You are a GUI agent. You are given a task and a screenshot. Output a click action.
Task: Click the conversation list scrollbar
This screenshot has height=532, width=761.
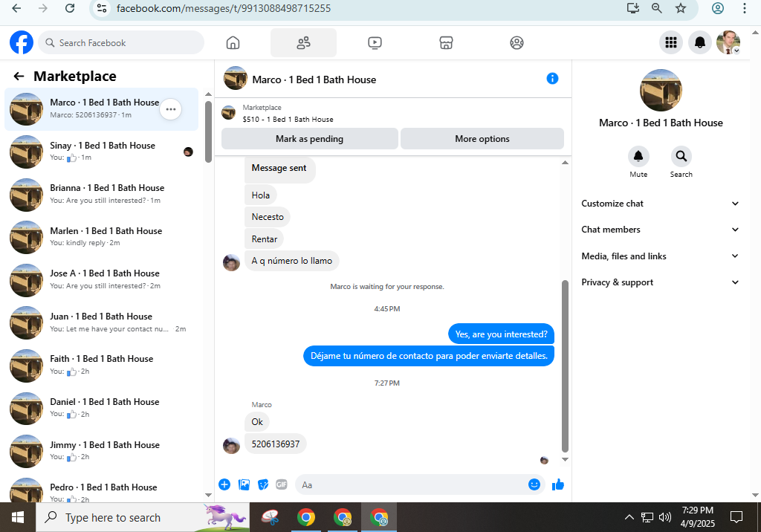tap(208, 132)
